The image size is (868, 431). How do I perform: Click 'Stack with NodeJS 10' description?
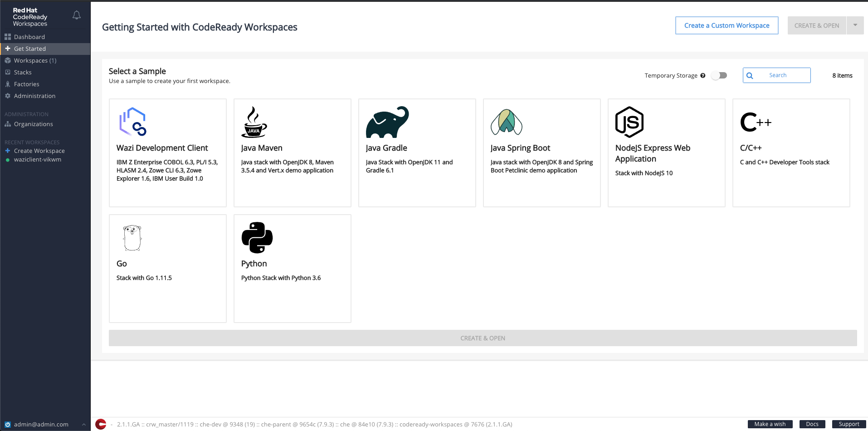click(x=644, y=173)
